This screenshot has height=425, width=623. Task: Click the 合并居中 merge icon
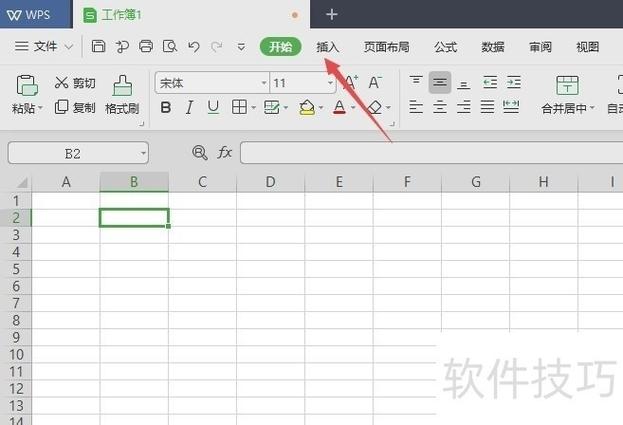pos(567,85)
